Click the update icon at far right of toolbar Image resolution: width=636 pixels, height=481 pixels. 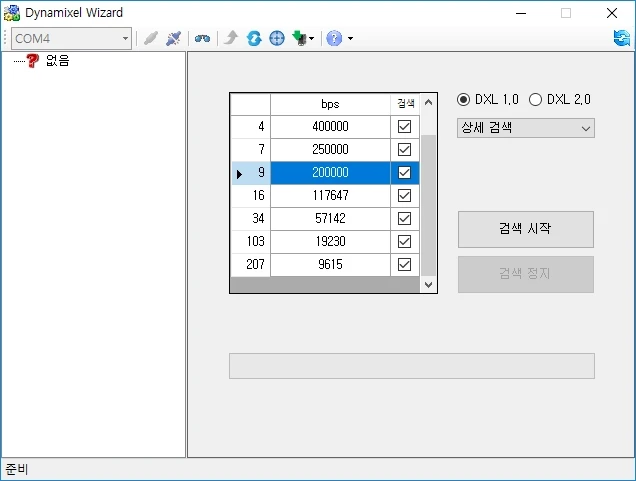coord(622,38)
